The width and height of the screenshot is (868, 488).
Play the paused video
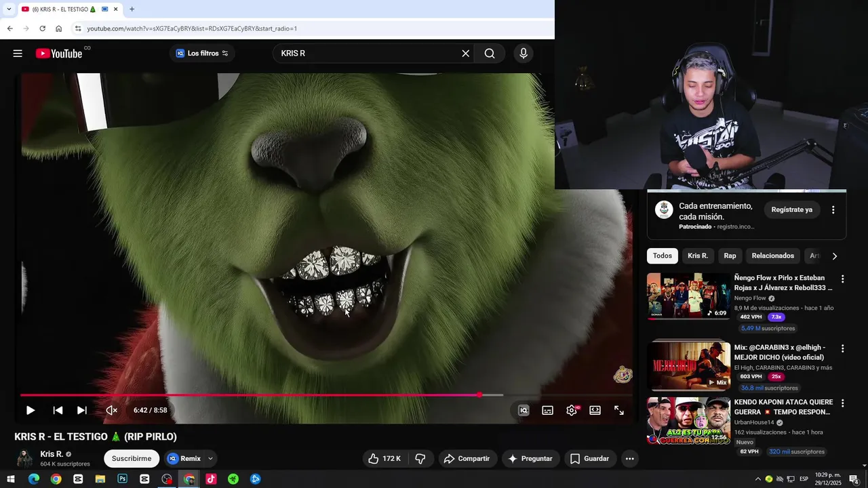click(x=31, y=410)
